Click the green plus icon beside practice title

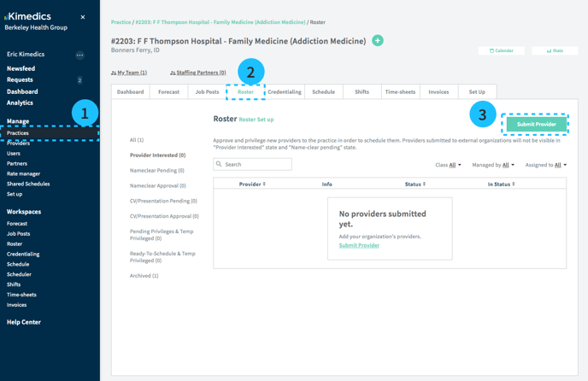[x=377, y=40]
